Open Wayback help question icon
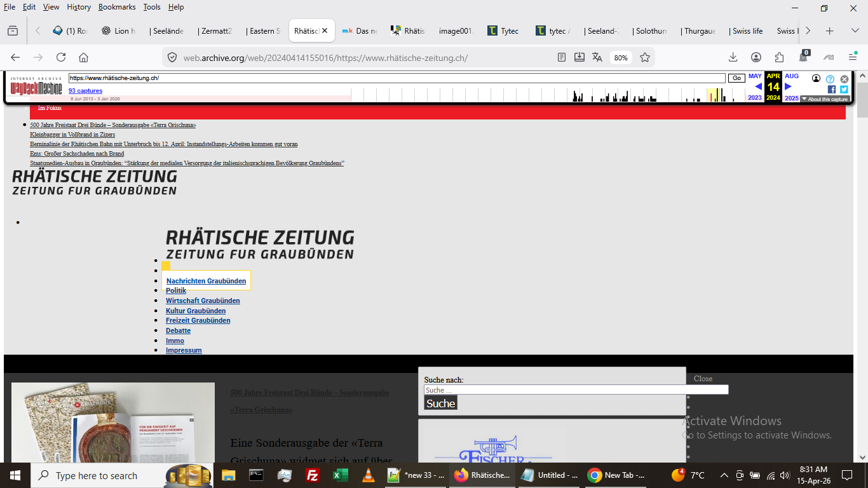This screenshot has height=488, width=868. (x=830, y=79)
